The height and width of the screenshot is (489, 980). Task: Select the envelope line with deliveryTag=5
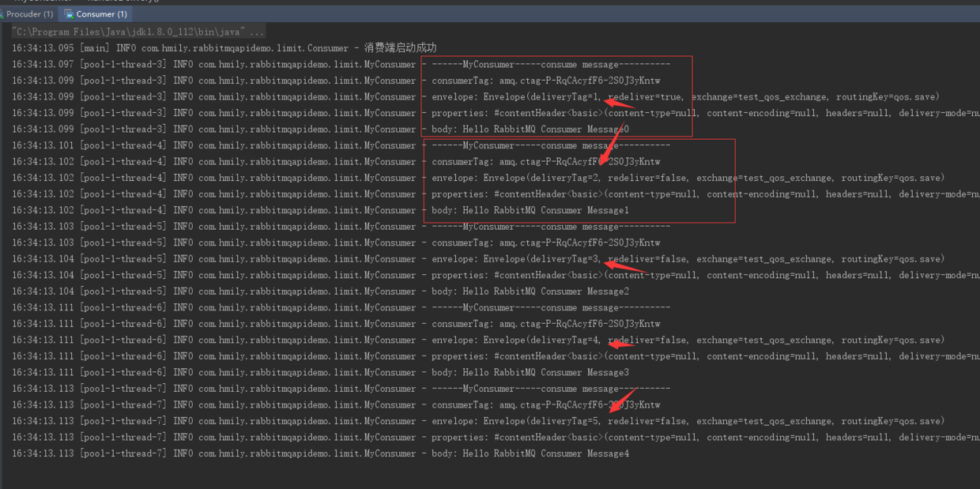click(x=478, y=421)
